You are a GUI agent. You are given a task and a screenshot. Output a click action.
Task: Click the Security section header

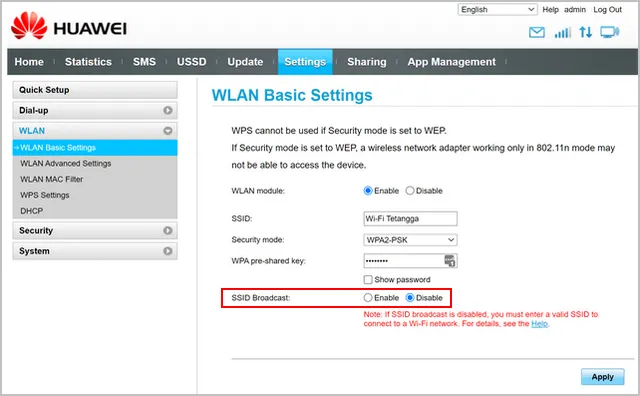(95, 231)
